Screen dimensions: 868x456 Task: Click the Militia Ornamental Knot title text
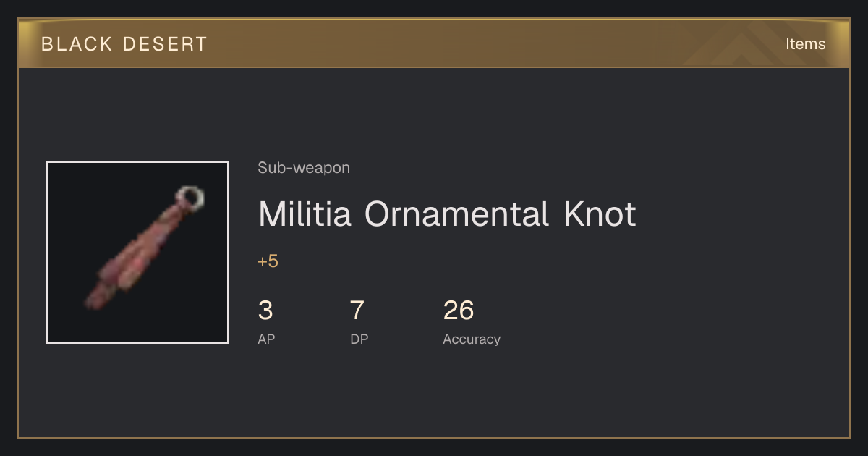(447, 214)
